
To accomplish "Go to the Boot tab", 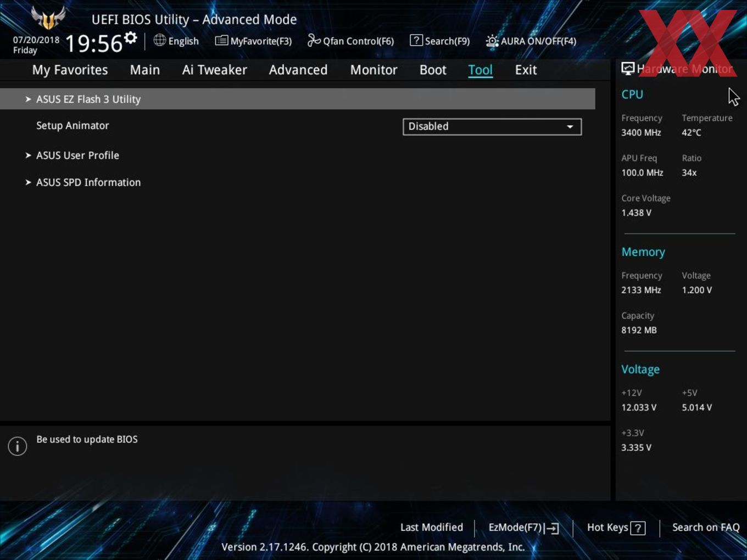I will pyautogui.click(x=433, y=70).
